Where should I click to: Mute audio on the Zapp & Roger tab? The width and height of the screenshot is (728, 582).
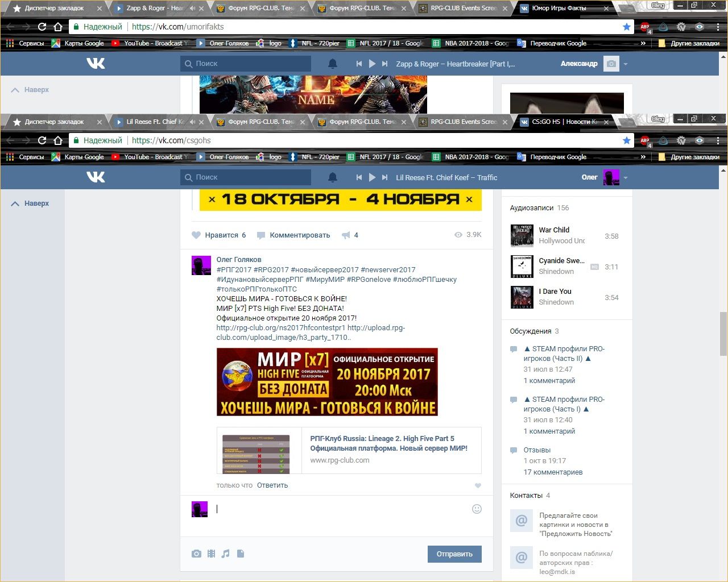192,8
